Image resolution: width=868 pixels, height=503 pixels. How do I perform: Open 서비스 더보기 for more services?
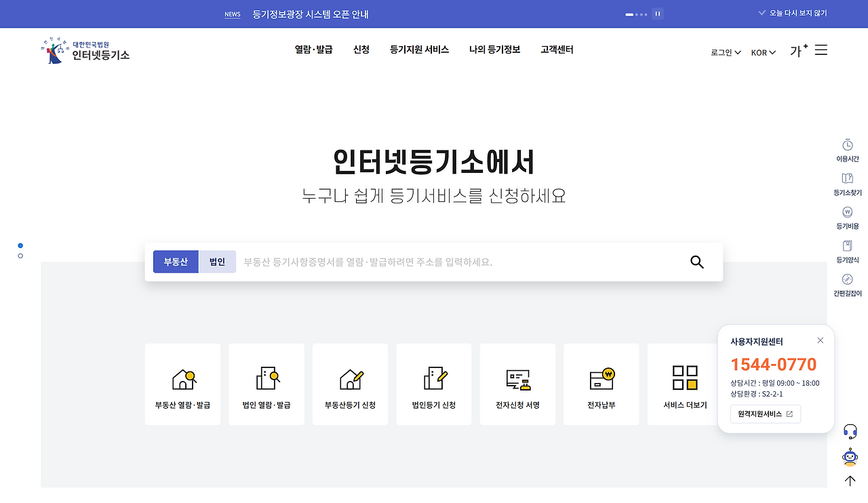click(x=685, y=384)
